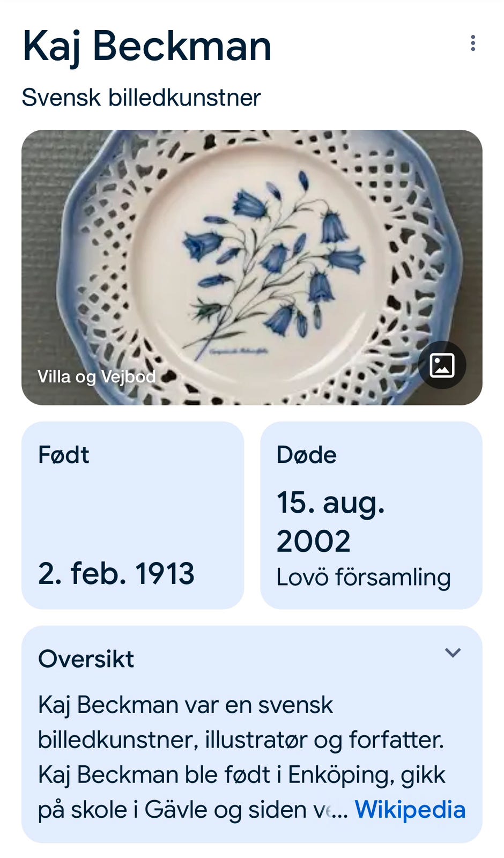504x858 pixels.
Task: Tap Lovö församling place of death
Action: coord(364,578)
